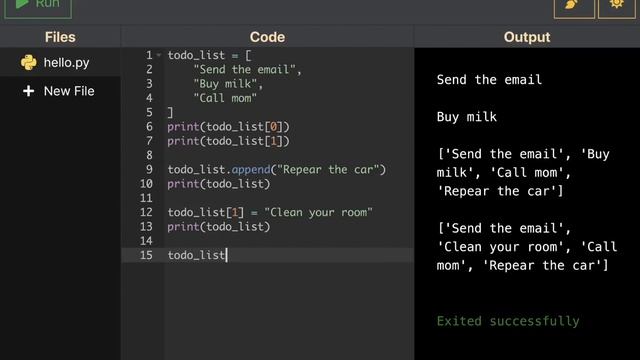Select the New File label
Image resolution: width=640 pixels, height=360 pixels.
[x=69, y=91]
